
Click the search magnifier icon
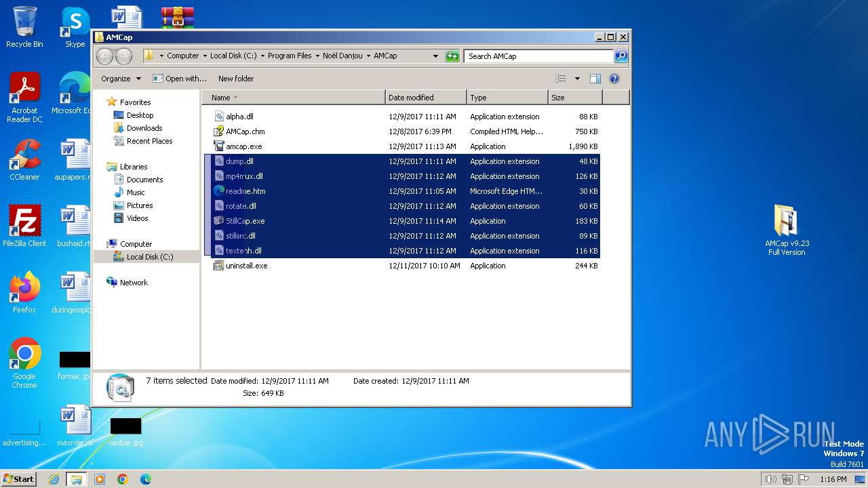click(x=620, y=56)
